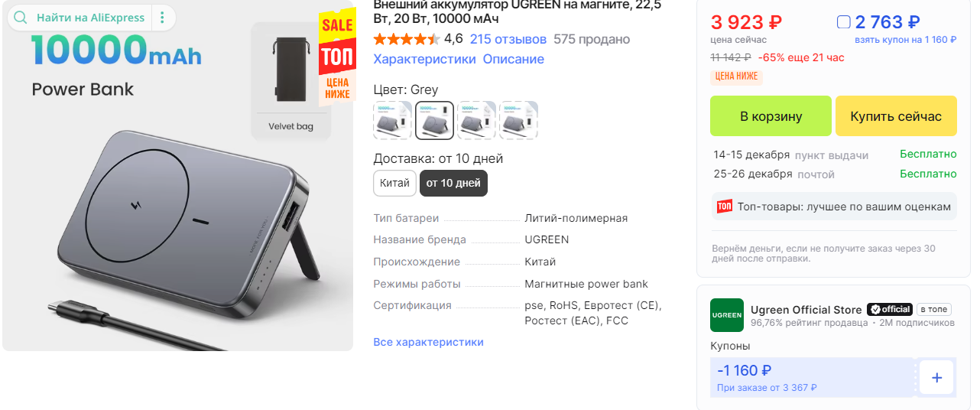Tick the coupon price checkbox
The height and width of the screenshot is (410, 980).
[844, 22]
